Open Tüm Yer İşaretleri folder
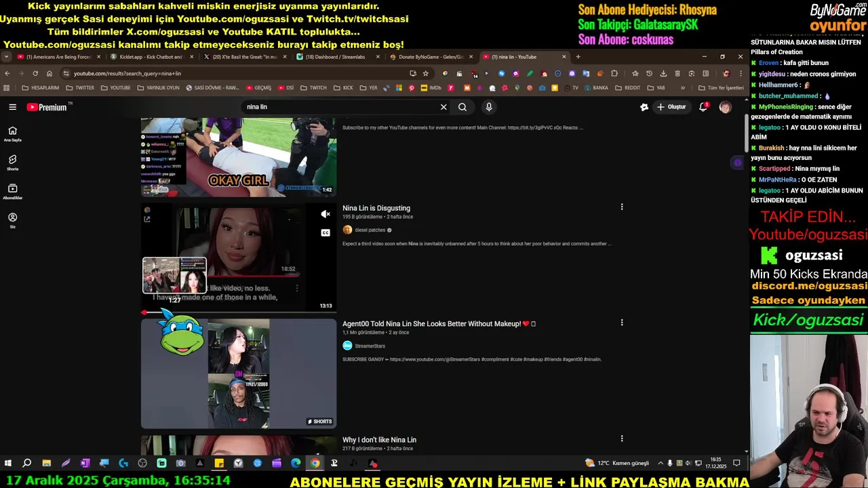This screenshot has width=868, height=488. 721,87
